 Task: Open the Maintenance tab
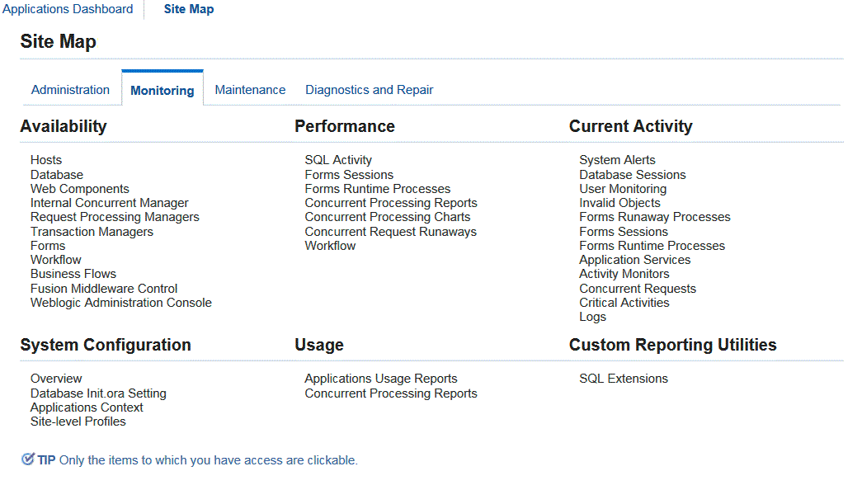click(x=250, y=90)
